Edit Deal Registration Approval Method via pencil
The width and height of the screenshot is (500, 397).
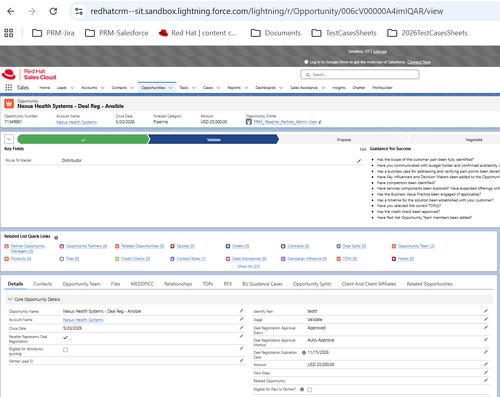tap(486, 340)
